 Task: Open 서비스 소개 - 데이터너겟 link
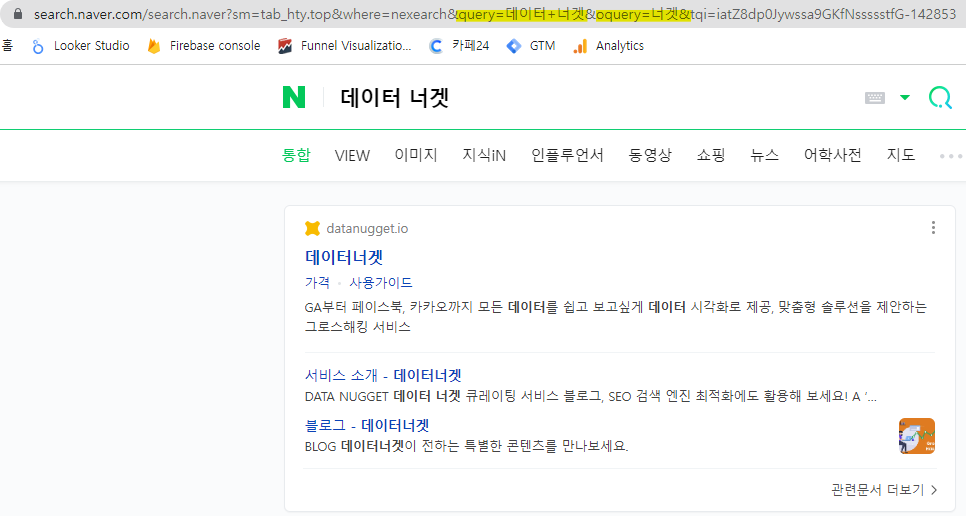click(383, 375)
